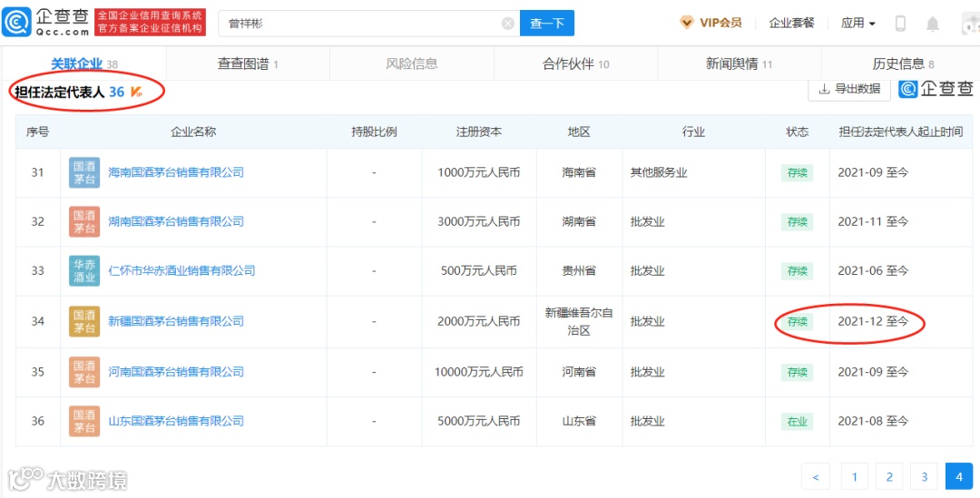
Task: Click 持股比例 column header
Action: click(x=374, y=132)
